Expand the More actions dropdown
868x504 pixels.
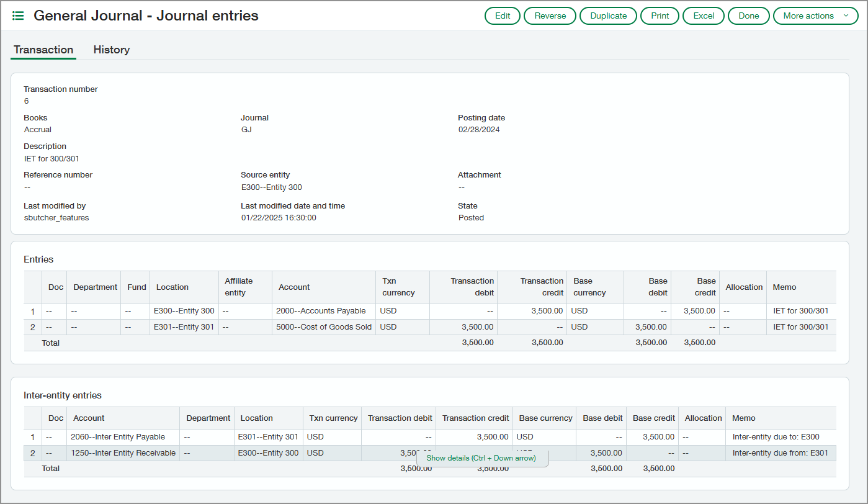pyautogui.click(x=815, y=16)
